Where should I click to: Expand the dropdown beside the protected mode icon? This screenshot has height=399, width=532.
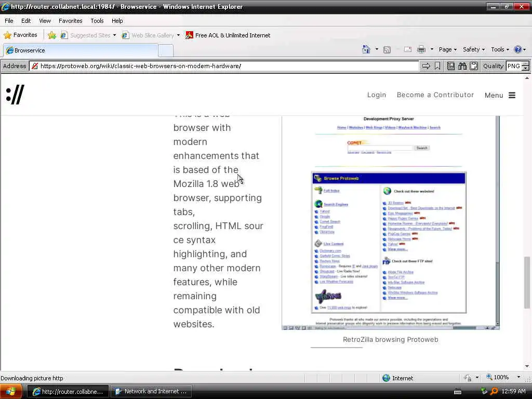pos(477,378)
